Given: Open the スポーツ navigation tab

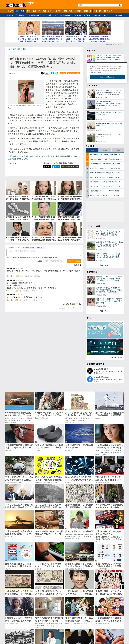Looking at the screenshot, I should (x=36, y=11).
